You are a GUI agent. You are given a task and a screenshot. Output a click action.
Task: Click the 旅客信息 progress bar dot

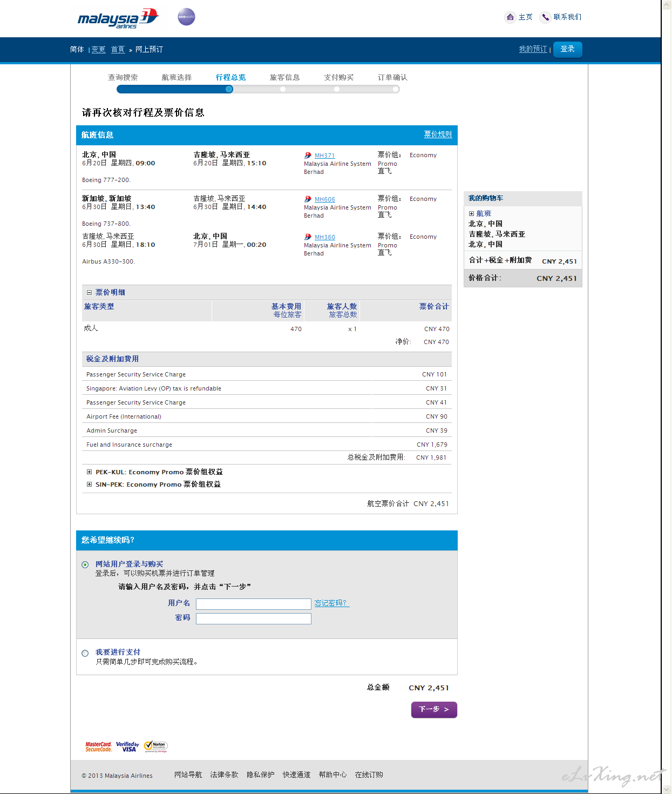(x=283, y=90)
